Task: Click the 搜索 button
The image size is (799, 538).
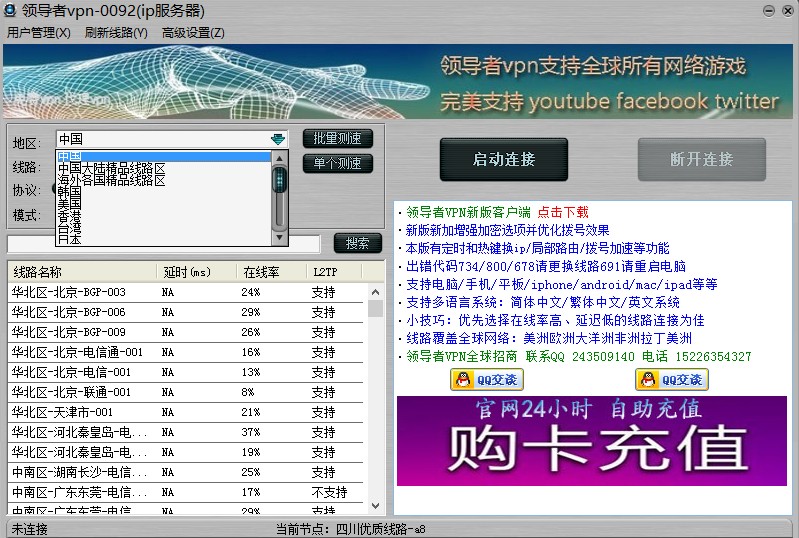Action: [x=357, y=243]
